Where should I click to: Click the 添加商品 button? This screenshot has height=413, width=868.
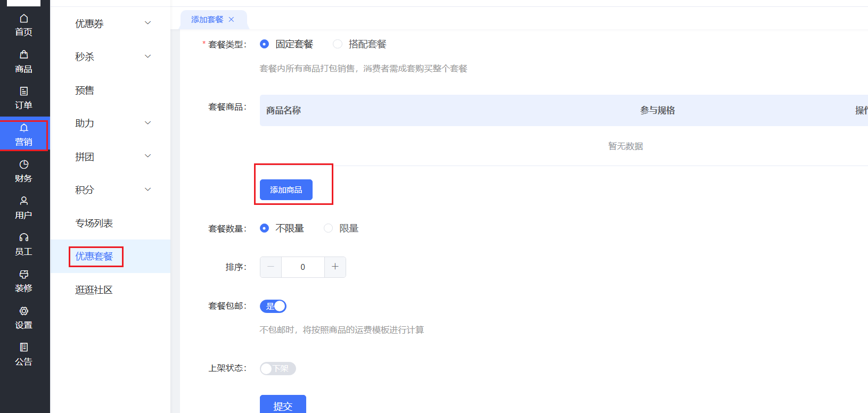[x=286, y=190]
